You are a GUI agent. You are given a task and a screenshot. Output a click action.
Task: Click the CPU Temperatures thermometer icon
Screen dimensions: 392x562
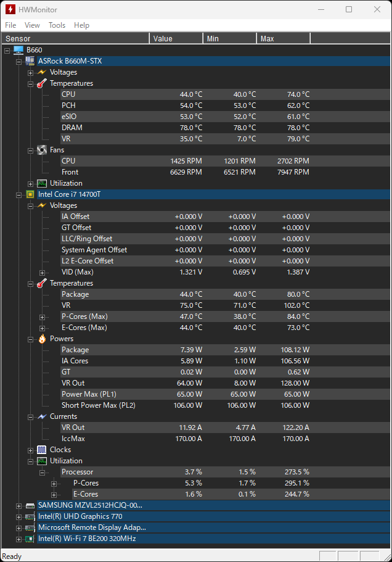coord(42,283)
